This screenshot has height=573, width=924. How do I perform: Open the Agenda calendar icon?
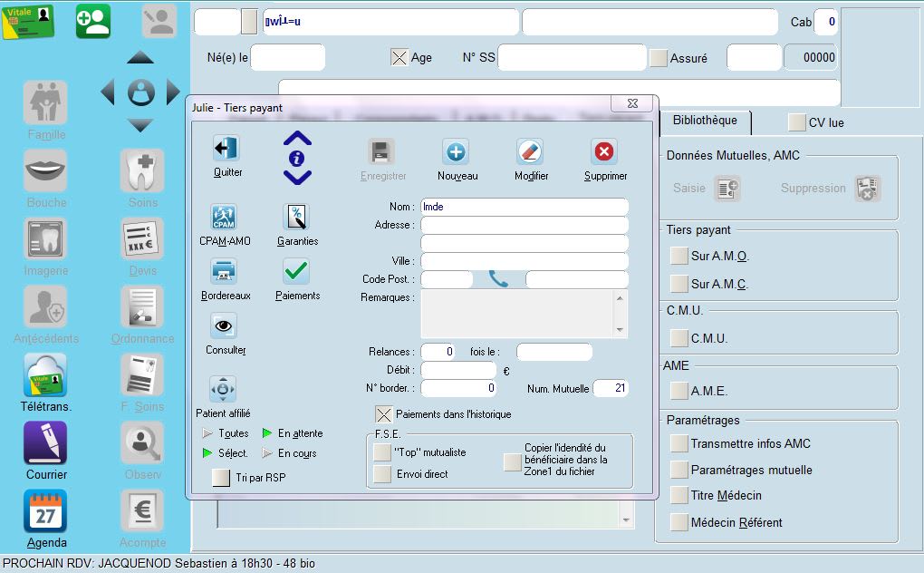[x=45, y=513]
